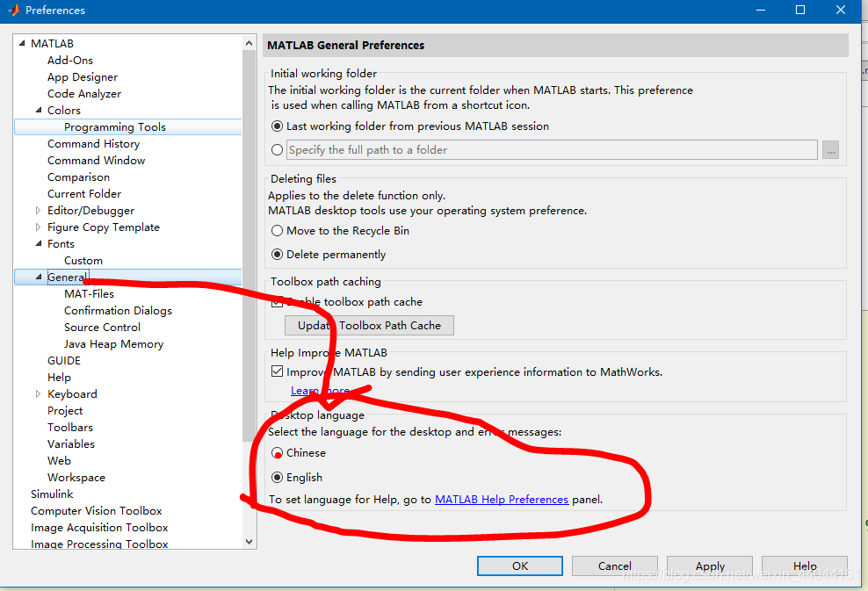This screenshot has height=591, width=868.
Task: Select MAT-Files under General
Action: [x=89, y=294]
